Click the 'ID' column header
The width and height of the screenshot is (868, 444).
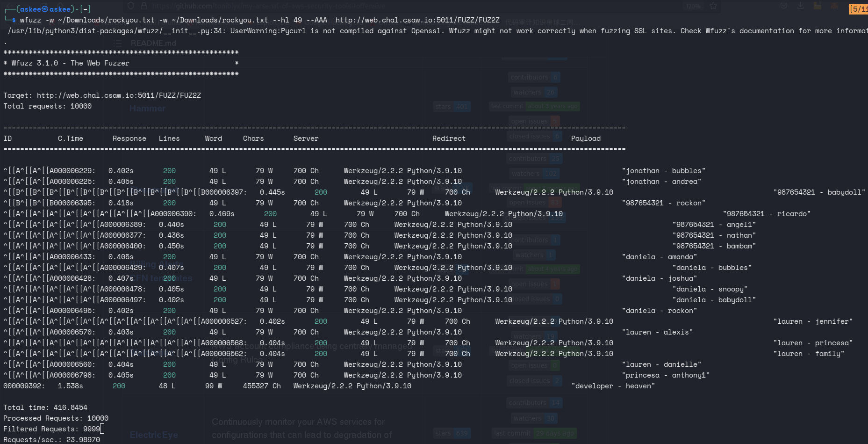(7, 138)
